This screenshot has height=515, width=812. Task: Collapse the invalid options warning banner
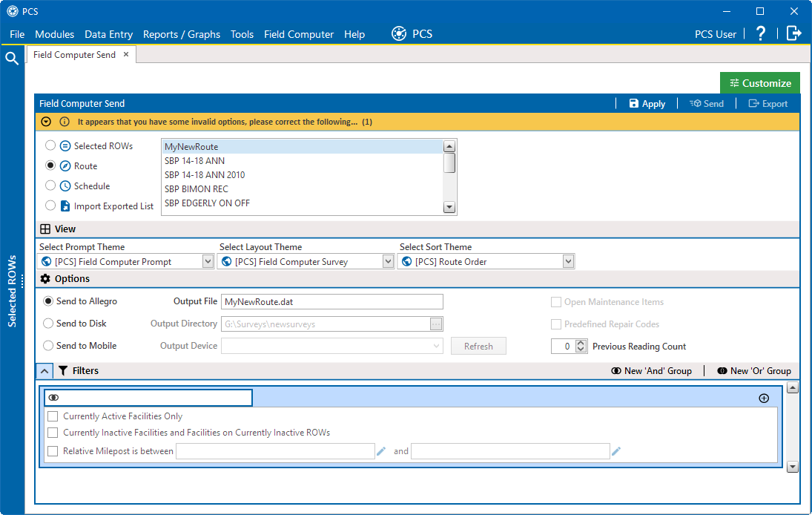pyautogui.click(x=46, y=122)
